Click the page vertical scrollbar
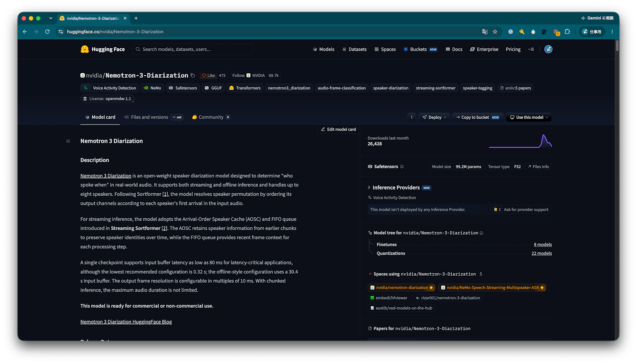This screenshot has width=637, height=364. point(617,45)
